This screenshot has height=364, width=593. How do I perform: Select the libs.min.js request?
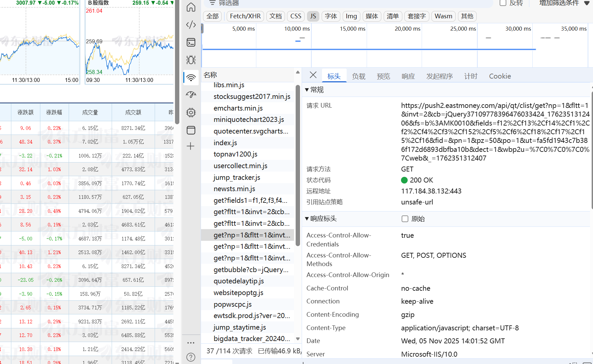pyautogui.click(x=248, y=85)
